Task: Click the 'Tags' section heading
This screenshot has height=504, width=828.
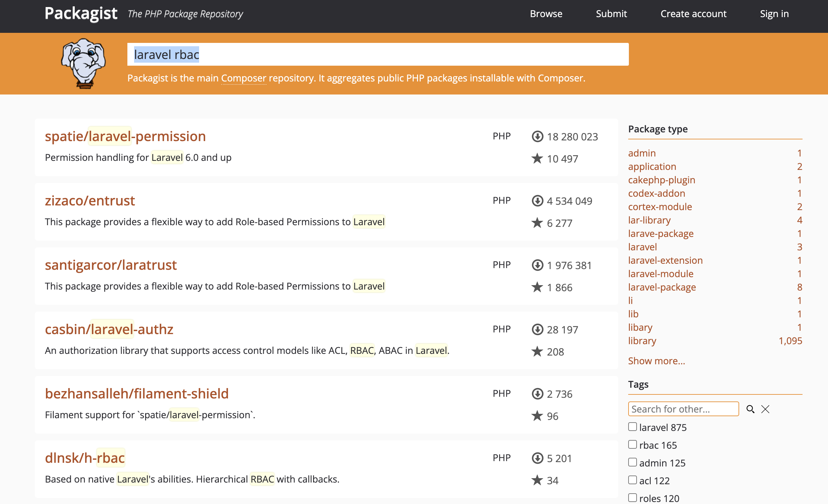Action: pyautogui.click(x=638, y=384)
